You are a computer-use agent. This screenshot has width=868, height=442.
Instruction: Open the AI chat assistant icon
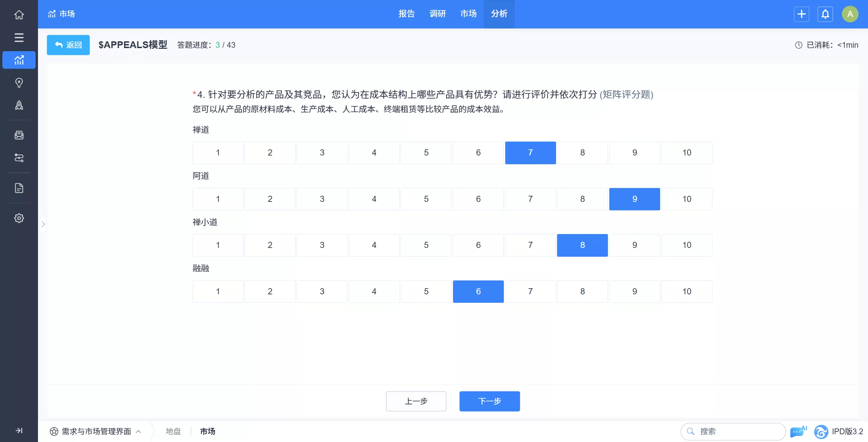point(798,432)
